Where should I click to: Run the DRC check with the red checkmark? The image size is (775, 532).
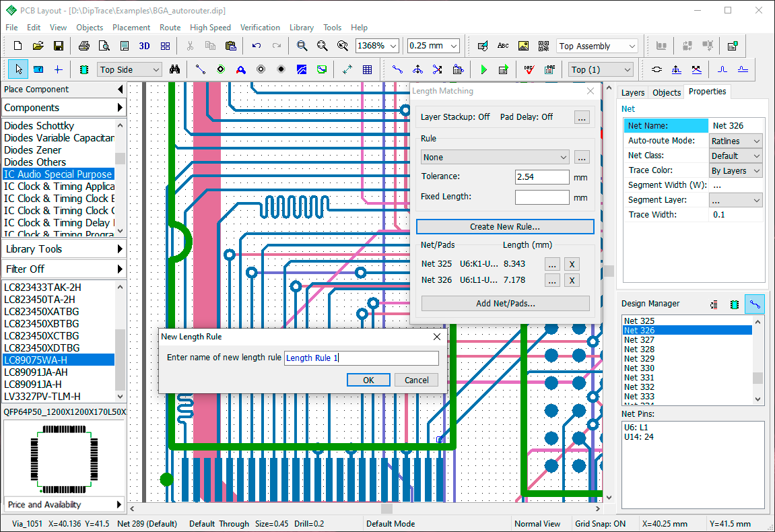pos(529,70)
